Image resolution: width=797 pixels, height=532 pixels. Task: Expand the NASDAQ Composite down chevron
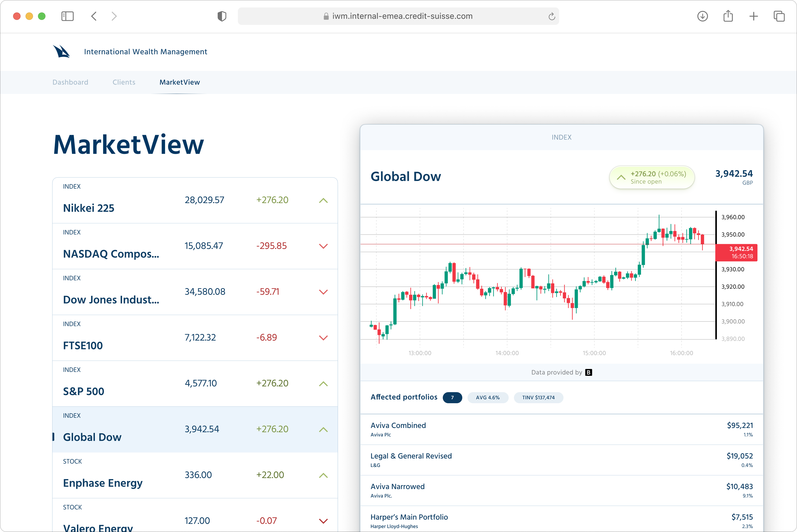click(323, 246)
